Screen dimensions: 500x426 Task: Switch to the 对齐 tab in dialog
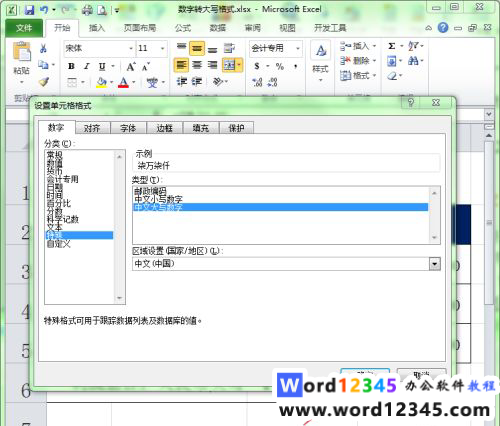coord(92,128)
